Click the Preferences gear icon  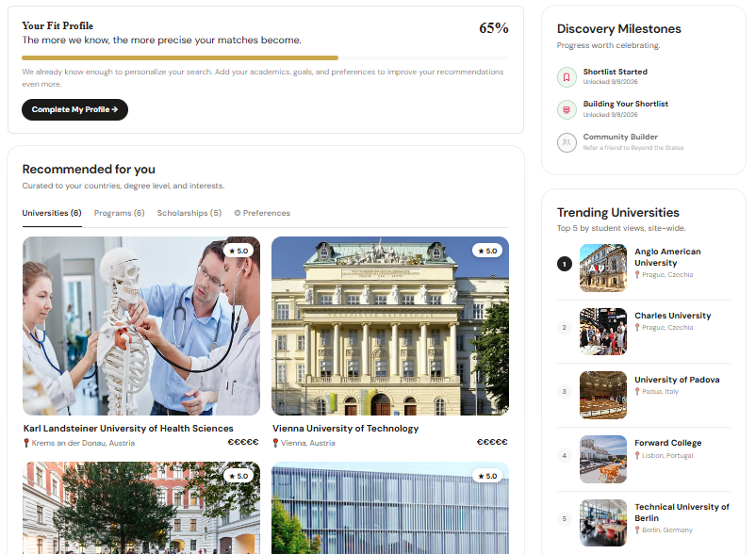pos(238,213)
